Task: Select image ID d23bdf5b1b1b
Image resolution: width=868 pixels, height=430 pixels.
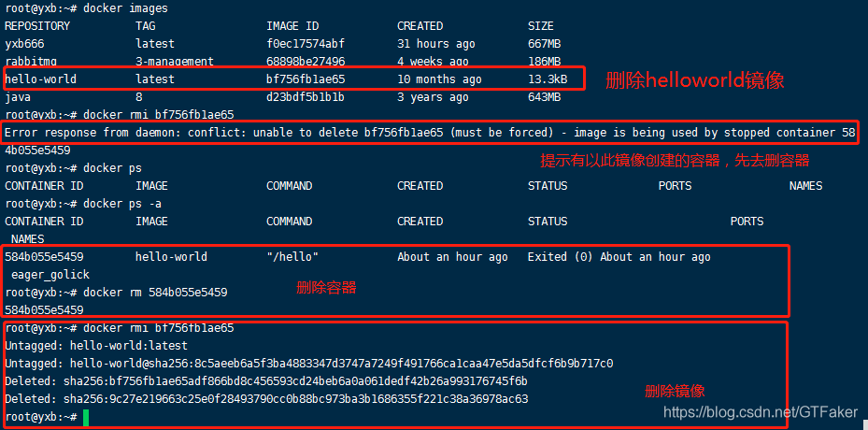Action: click(x=306, y=97)
